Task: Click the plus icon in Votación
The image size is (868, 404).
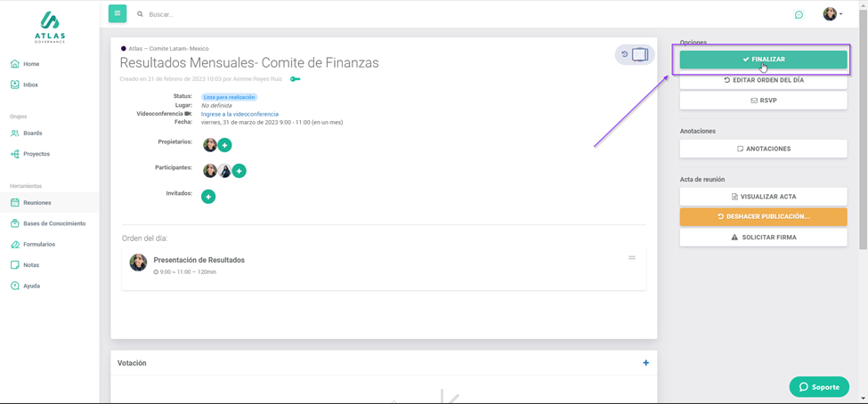Action: coord(645,363)
